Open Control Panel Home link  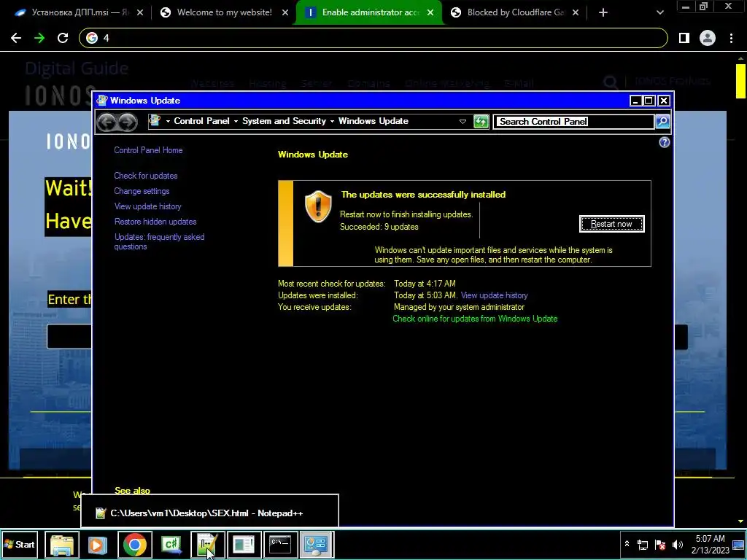[x=148, y=150]
